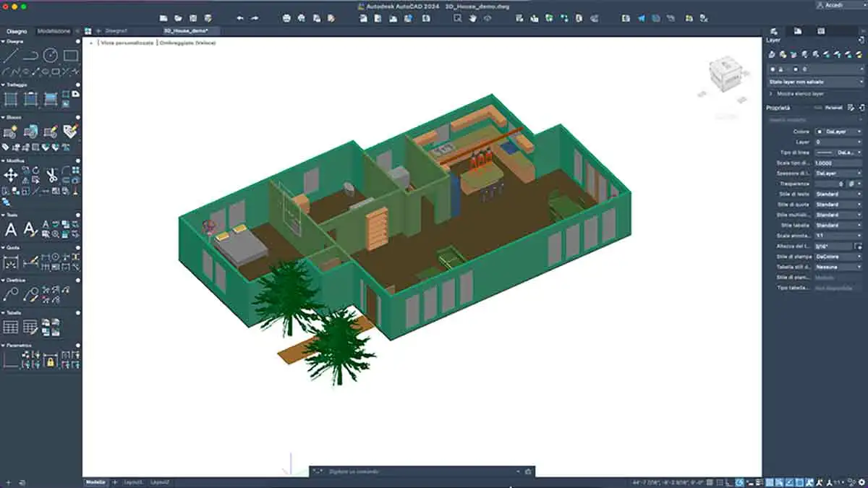The image size is (868, 488).
Task: Click the Insert Block icon in the Blocco panel
Action: pyautogui.click(x=10, y=130)
